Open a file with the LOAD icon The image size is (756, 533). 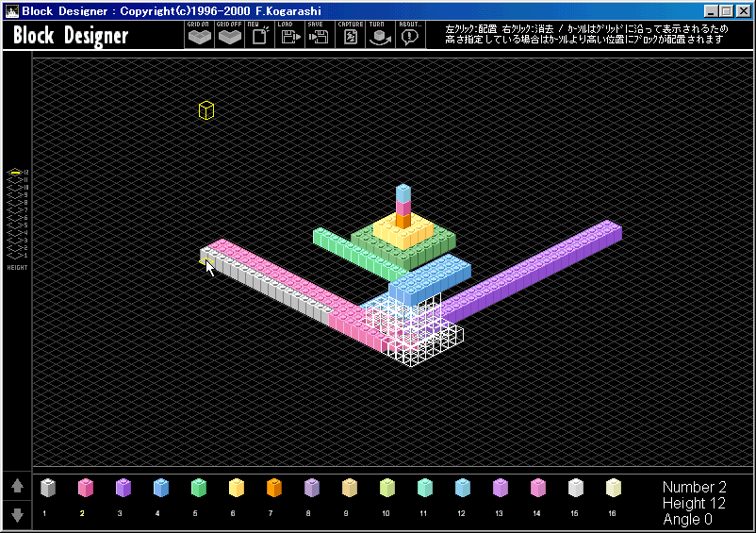click(x=289, y=35)
